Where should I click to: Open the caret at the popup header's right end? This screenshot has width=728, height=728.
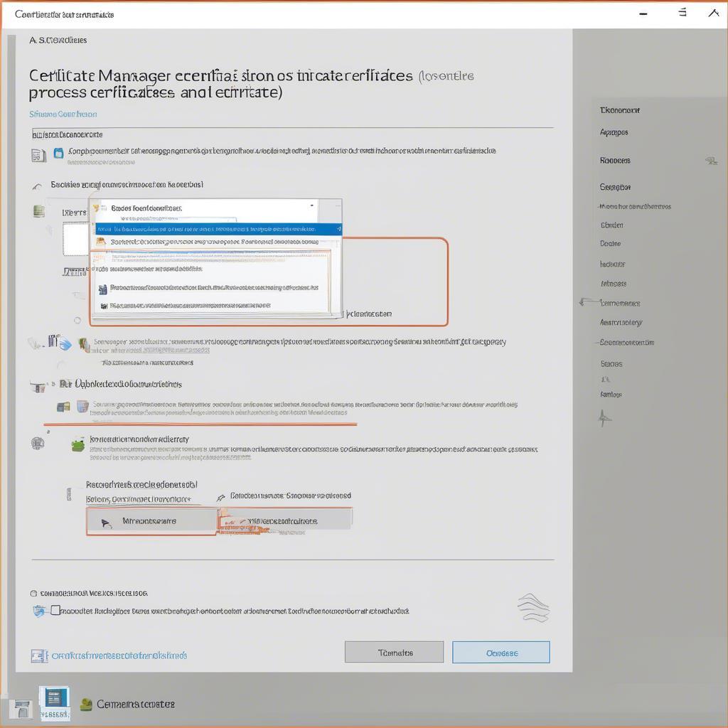[312, 205]
